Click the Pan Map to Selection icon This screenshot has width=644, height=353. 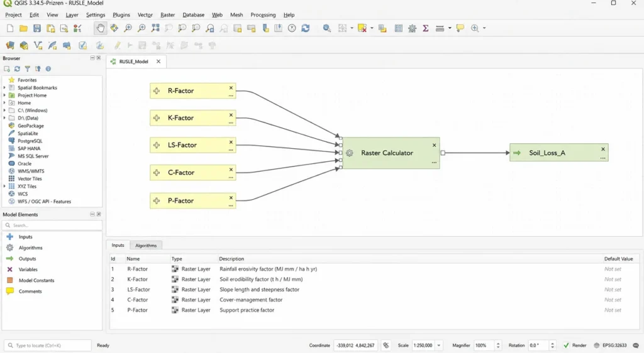coord(114,28)
